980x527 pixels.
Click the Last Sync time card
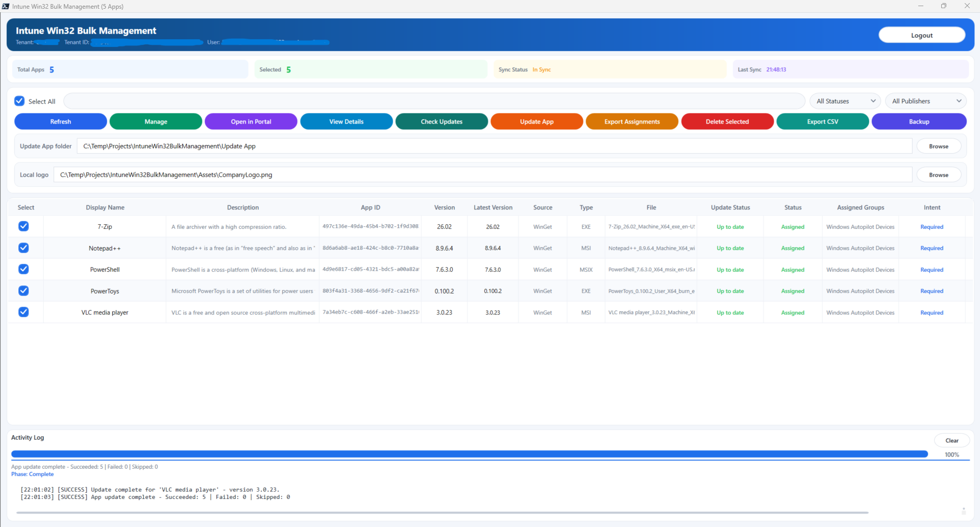coord(850,69)
